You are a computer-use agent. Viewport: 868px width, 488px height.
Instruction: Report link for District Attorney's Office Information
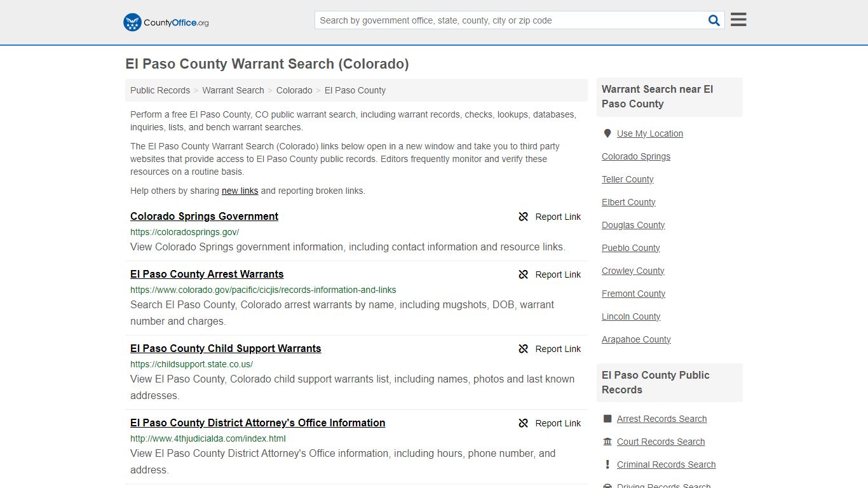coord(550,423)
